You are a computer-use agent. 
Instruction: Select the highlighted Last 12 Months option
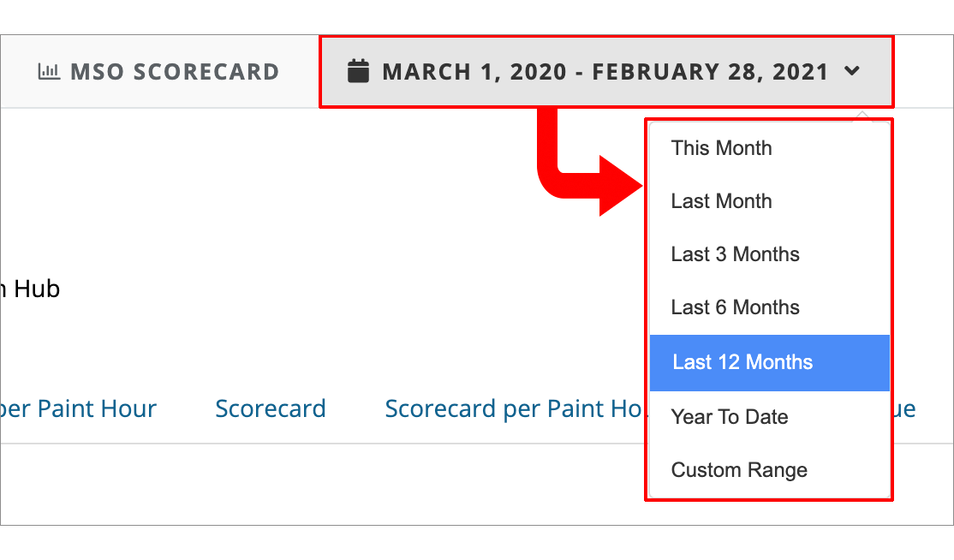tap(740, 362)
